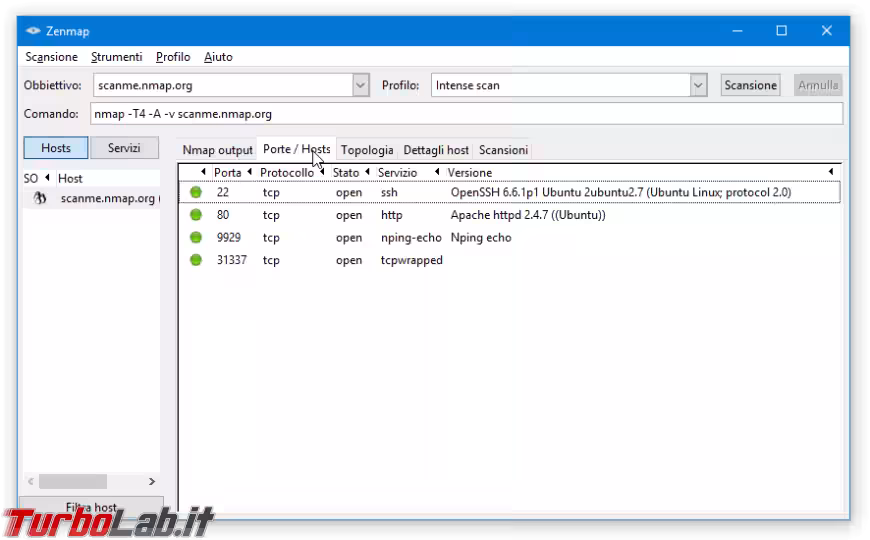The image size is (870, 540).
Task: Click the Linux penguin icon for scanme.nmap.org
Action: coord(39,198)
